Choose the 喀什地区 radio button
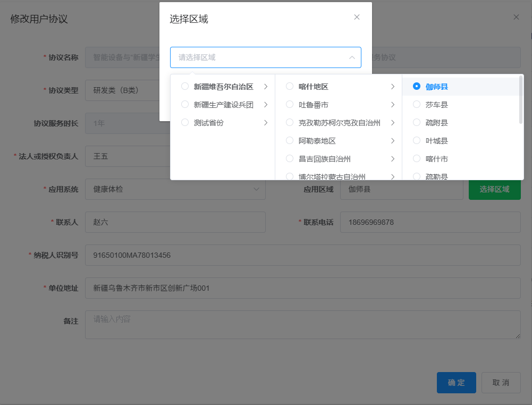The height and width of the screenshot is (405, 532). click(x=290, y=87)
